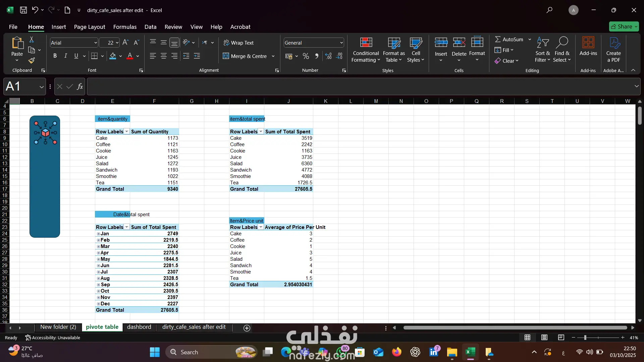The image size is (644, 362).
Task: Expand the Jan group in the pivot table
Action: point(98,234)
